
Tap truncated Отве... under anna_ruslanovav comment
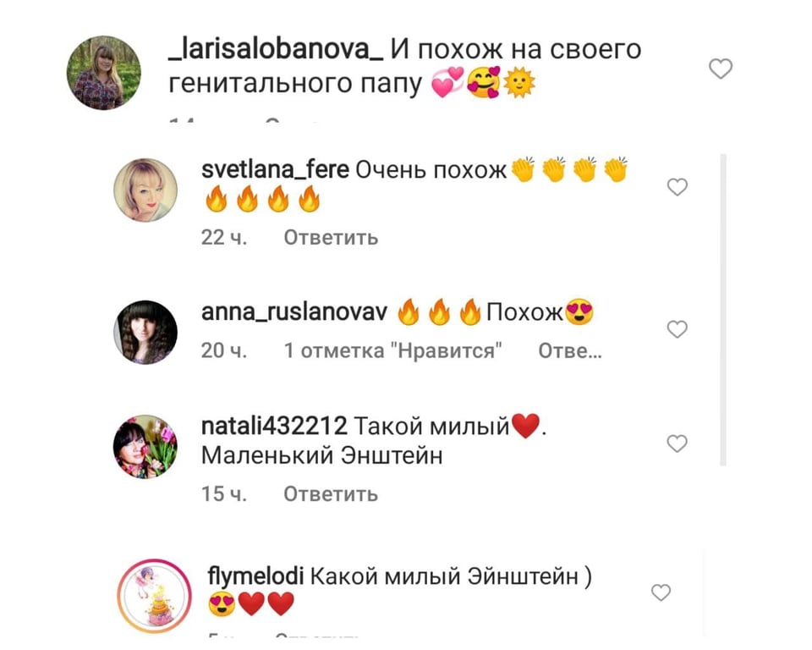click(570, 351)
